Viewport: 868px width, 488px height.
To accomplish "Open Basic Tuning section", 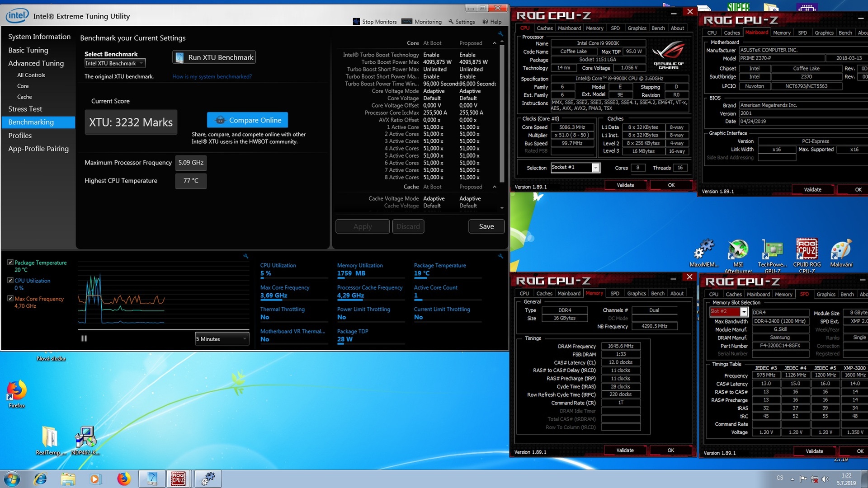I will click(x=28, y=50).
